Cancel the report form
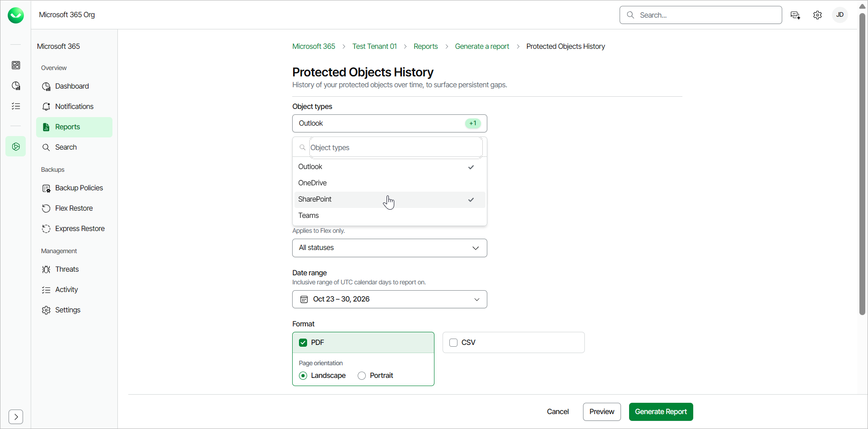This screenshot has width=868, height=429. pyautogui.click(x=558, y=412)
